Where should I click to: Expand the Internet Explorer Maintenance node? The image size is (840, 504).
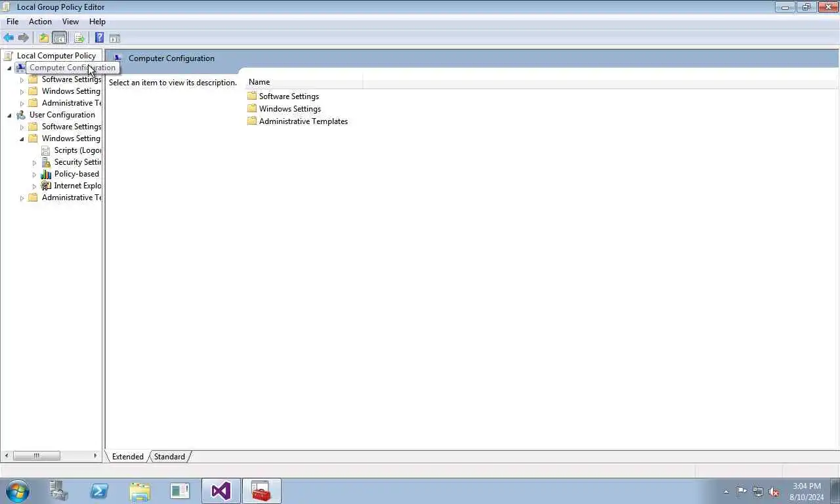point(34,186)
